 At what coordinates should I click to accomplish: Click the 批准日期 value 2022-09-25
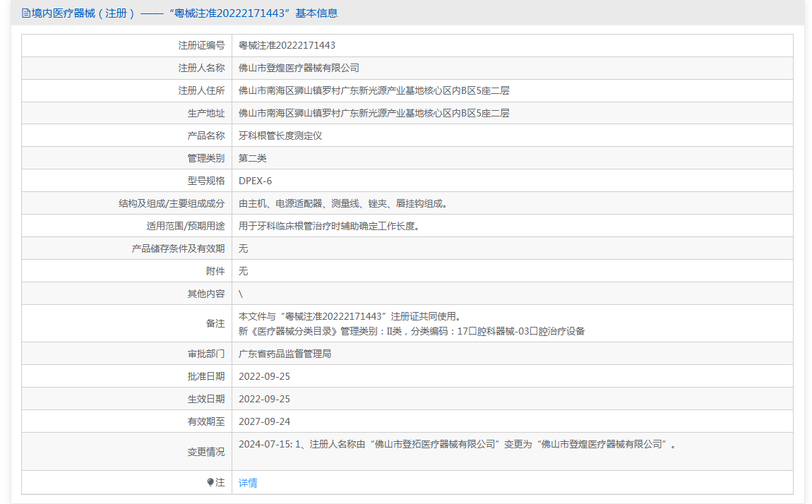pos(264,377)
